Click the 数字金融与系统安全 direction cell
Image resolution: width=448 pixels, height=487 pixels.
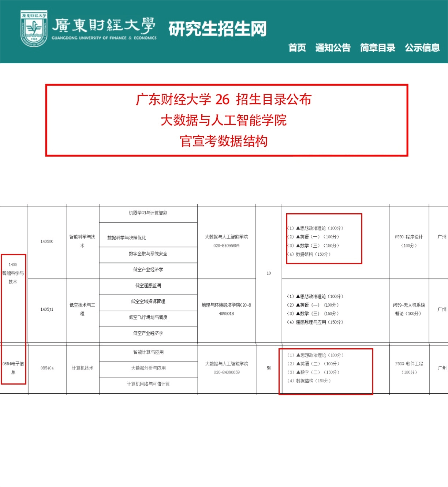148,254
